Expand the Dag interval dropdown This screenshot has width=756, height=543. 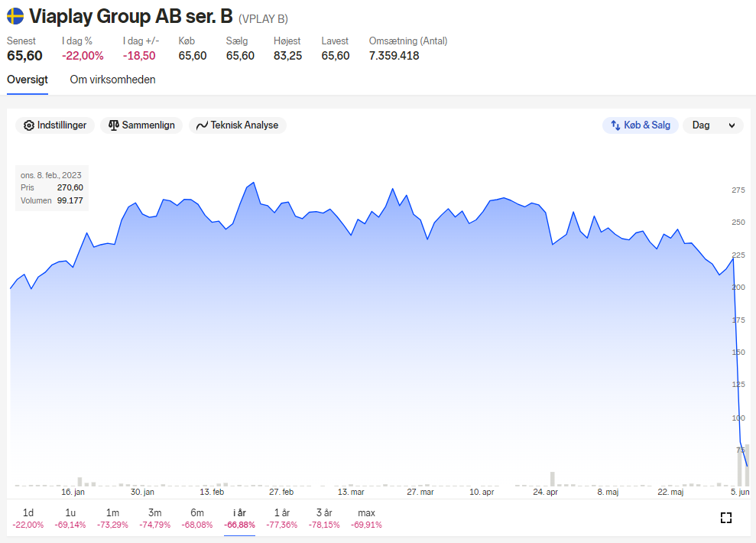pos(713,125)
